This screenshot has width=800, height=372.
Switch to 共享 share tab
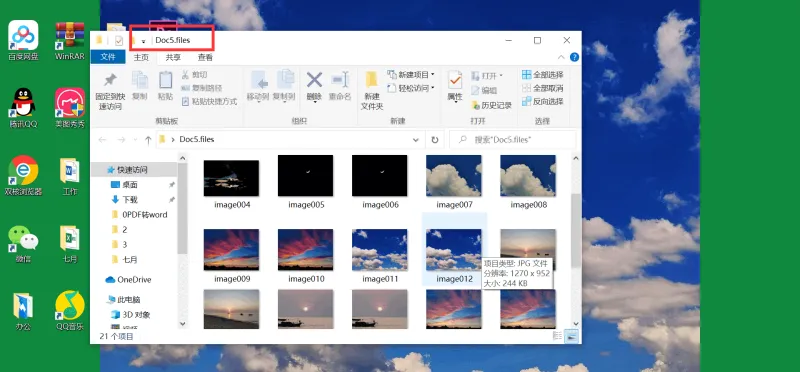173,58
